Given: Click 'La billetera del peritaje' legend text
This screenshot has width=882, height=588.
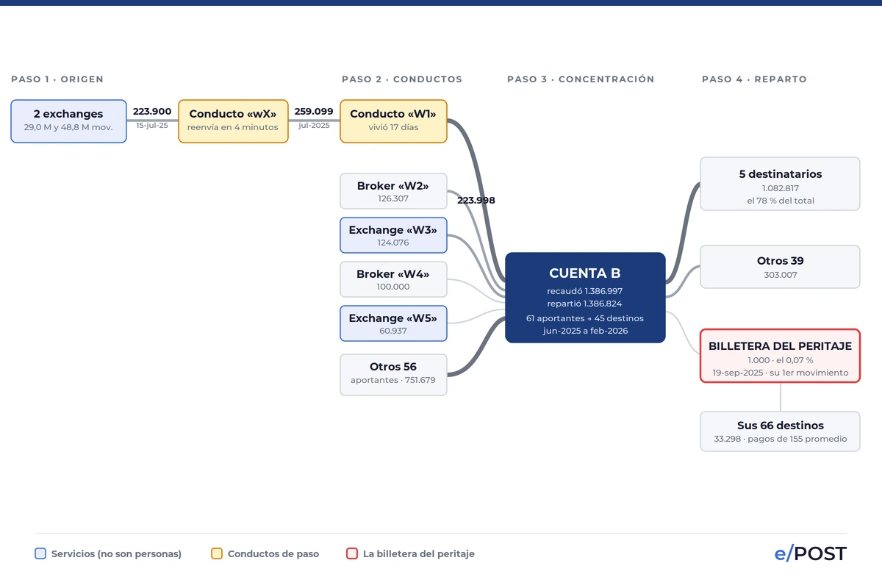Looking at the screenshot, I should pyautogui.click(x=419, y=554).
